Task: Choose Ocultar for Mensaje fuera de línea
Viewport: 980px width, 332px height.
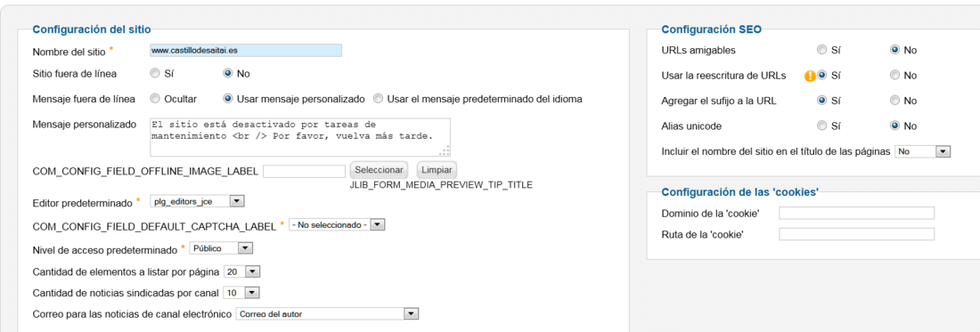Action: [x=154, y=99]
